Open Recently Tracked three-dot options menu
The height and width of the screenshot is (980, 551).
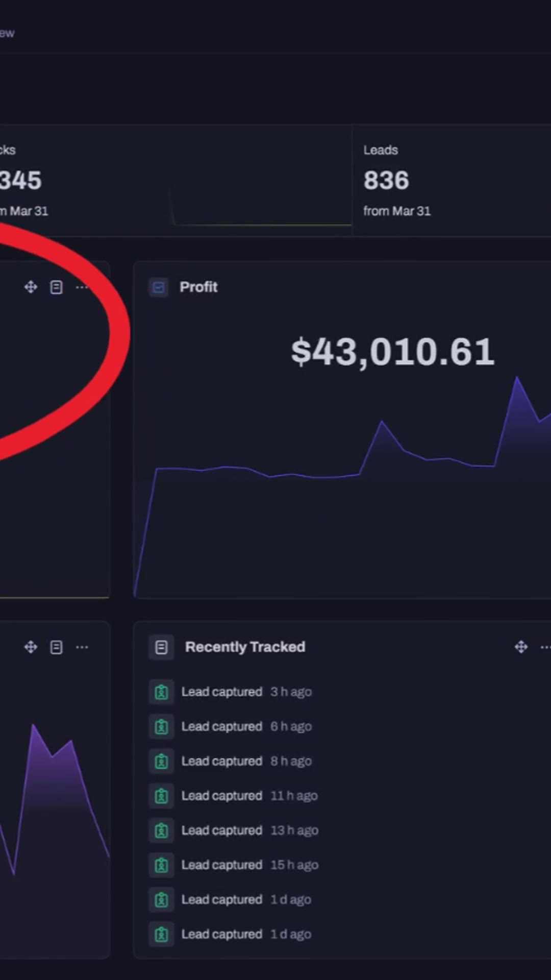click(x=545, y=647)
